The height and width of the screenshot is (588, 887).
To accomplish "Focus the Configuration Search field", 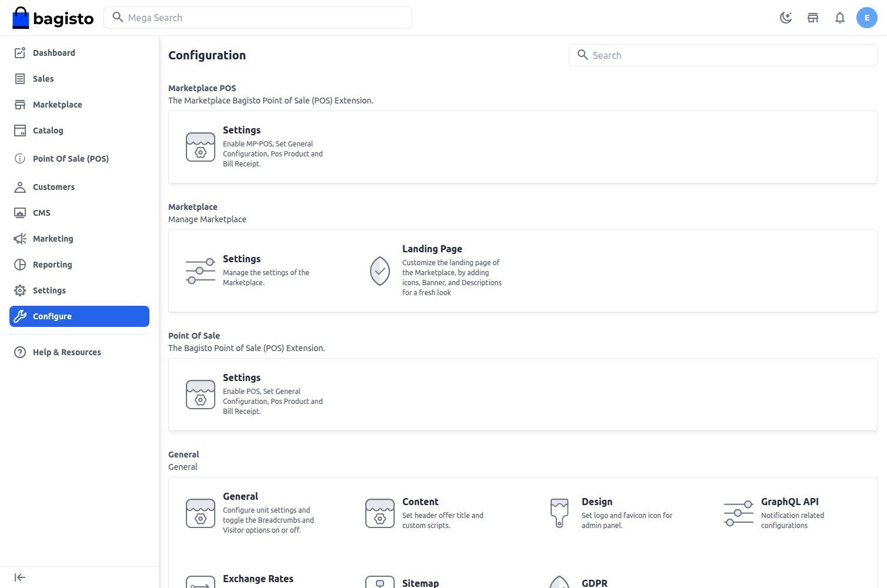I will tap(723, 55).
